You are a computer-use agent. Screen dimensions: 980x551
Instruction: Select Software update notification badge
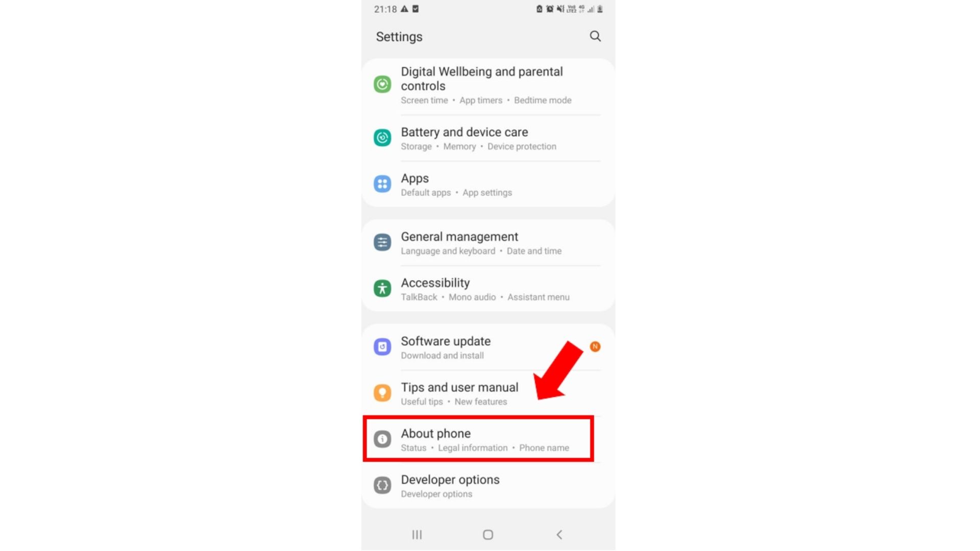pyautogui.click(x=594, y=346)
